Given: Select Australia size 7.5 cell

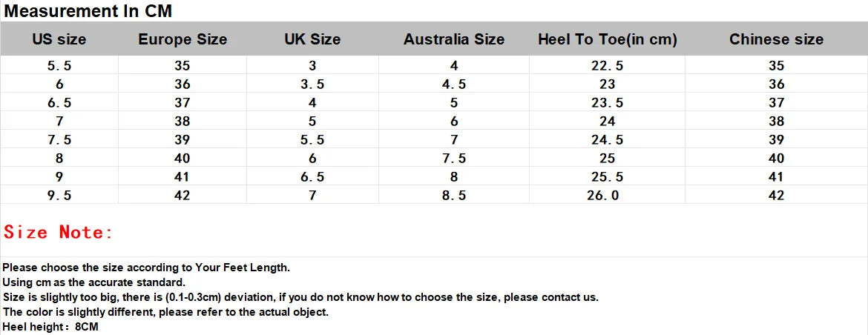Looking at the screenshot, I should [x=454, y=158].
